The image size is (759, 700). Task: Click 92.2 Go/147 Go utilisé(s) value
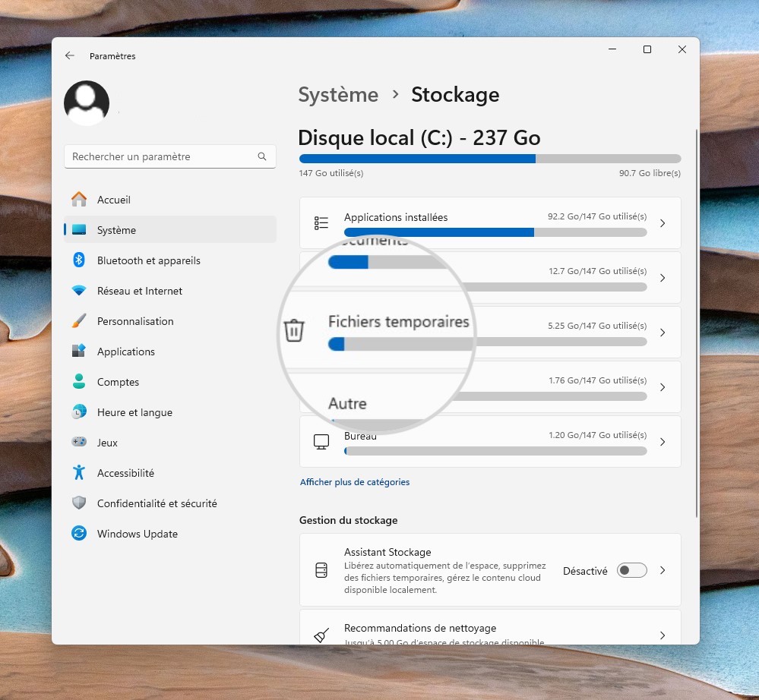597,216
